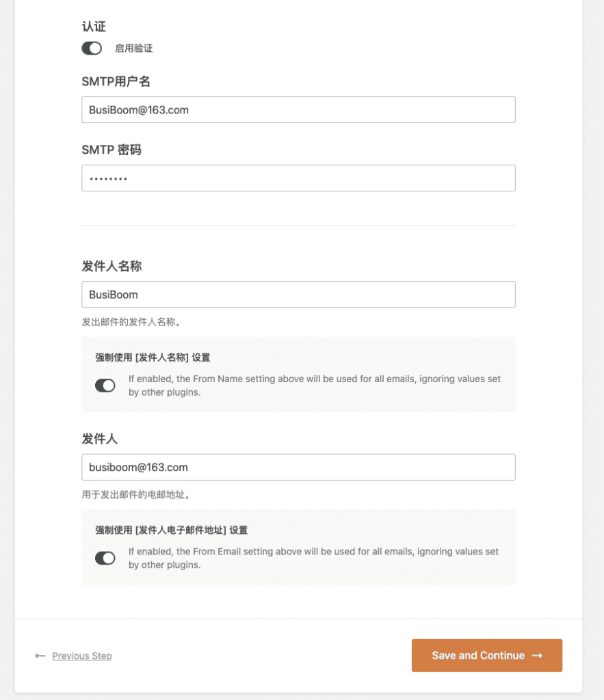Viewport: 604px width, 700px height.
Task: Click the Save and Continue button
Action: click(x=487, y=656)
